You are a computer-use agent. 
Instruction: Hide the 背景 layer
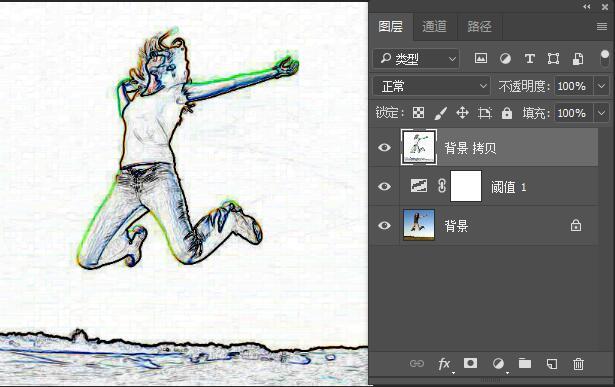pyautogui.click(x=384, y=225)
